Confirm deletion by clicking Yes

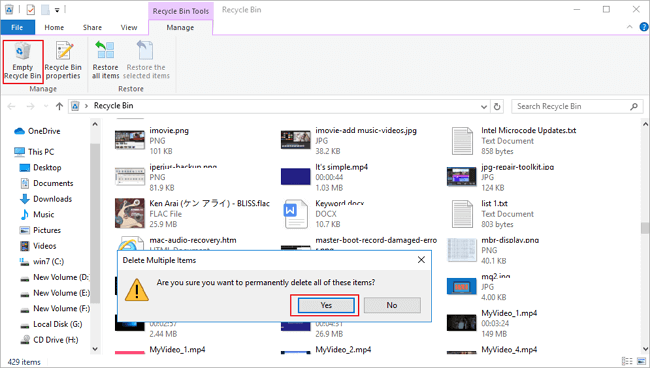pos(326,305)
